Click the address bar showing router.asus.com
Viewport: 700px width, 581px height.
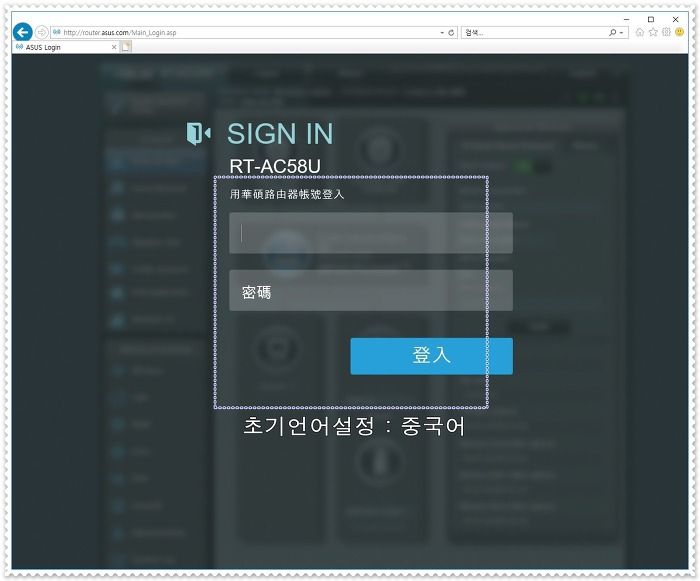click(x=252, y=33)
